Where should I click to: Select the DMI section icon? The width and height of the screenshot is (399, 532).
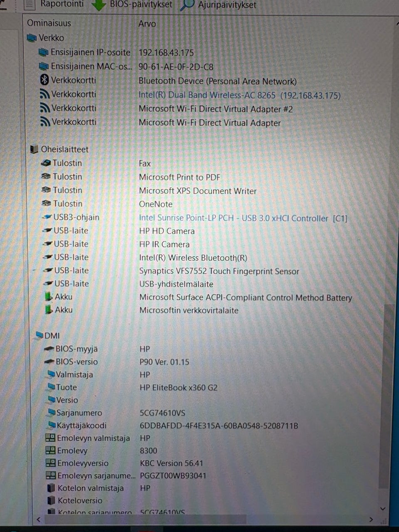coord(39,335)
